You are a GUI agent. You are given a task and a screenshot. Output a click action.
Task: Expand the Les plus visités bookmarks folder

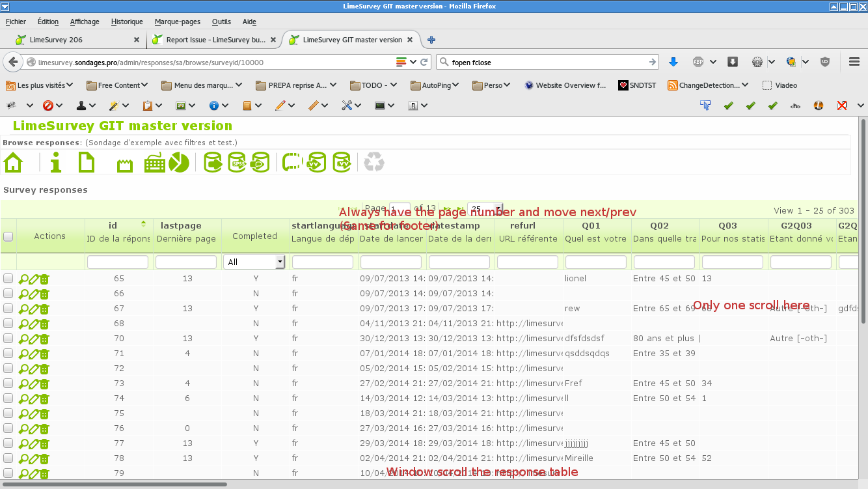click(39, 85)
